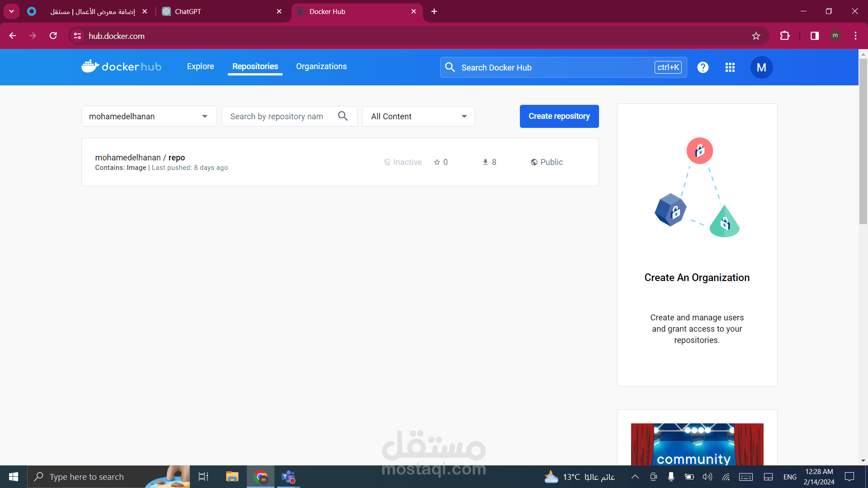Select the Repositories tab

point(255,66)
